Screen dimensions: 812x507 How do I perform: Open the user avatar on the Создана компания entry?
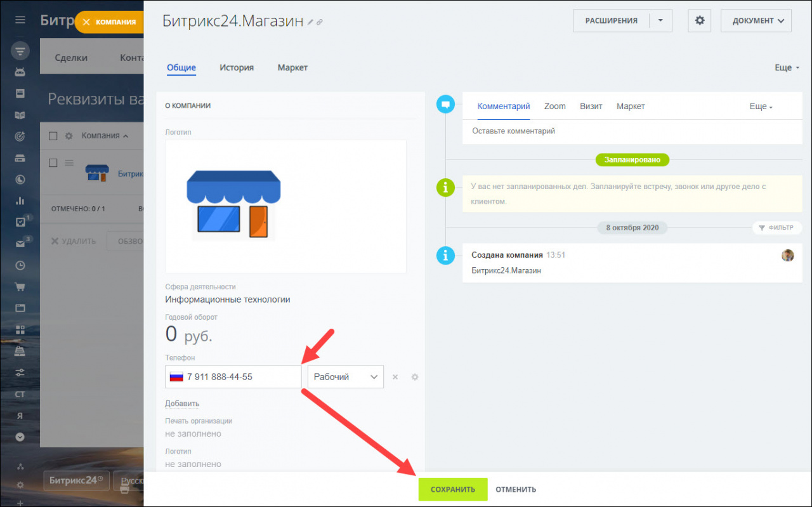tap(788, 255)
